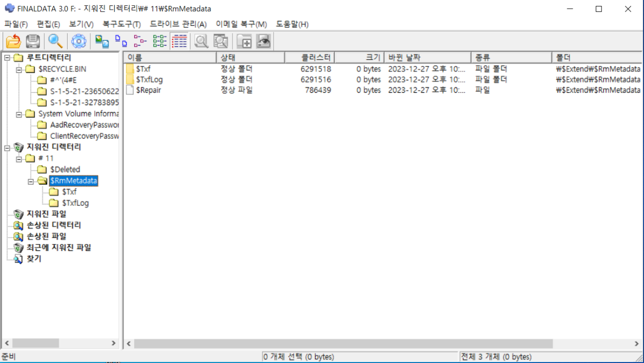Image resolution: width=644 pixels, height=363 pixels.
Task: Collapse the $RmMetadata tree node
Action: tap(31, 181)
